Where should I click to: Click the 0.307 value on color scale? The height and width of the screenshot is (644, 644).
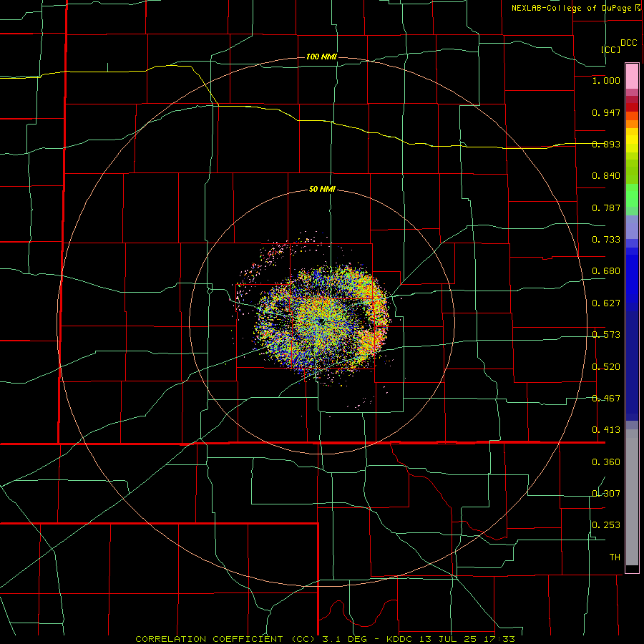[x=606, y=493]
